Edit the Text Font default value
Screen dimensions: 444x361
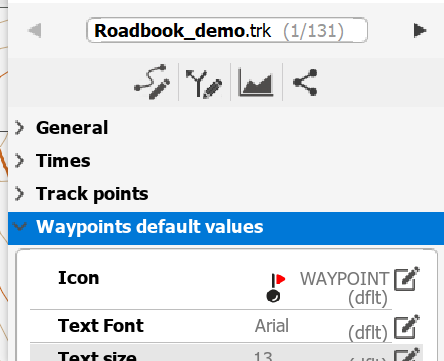407,327
